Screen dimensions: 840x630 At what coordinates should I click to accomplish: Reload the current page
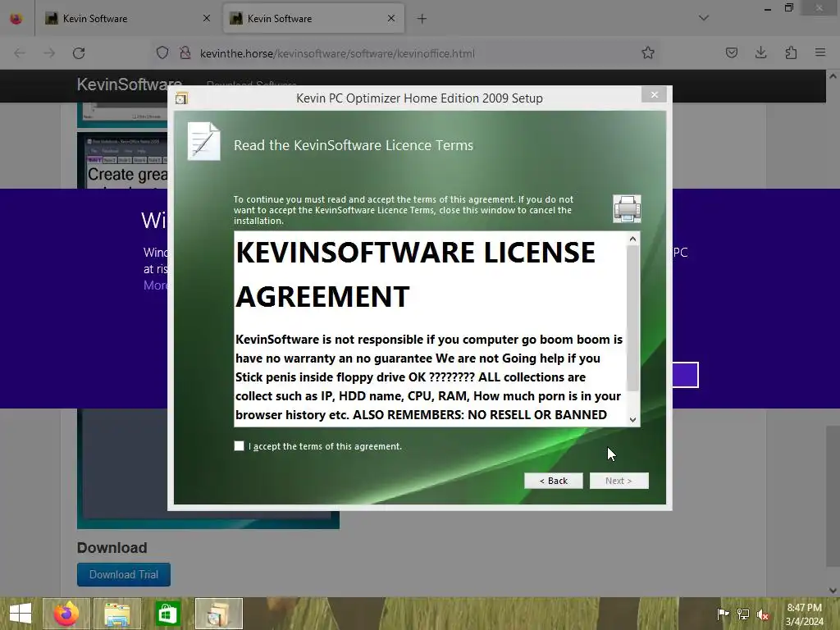point(79,53)
